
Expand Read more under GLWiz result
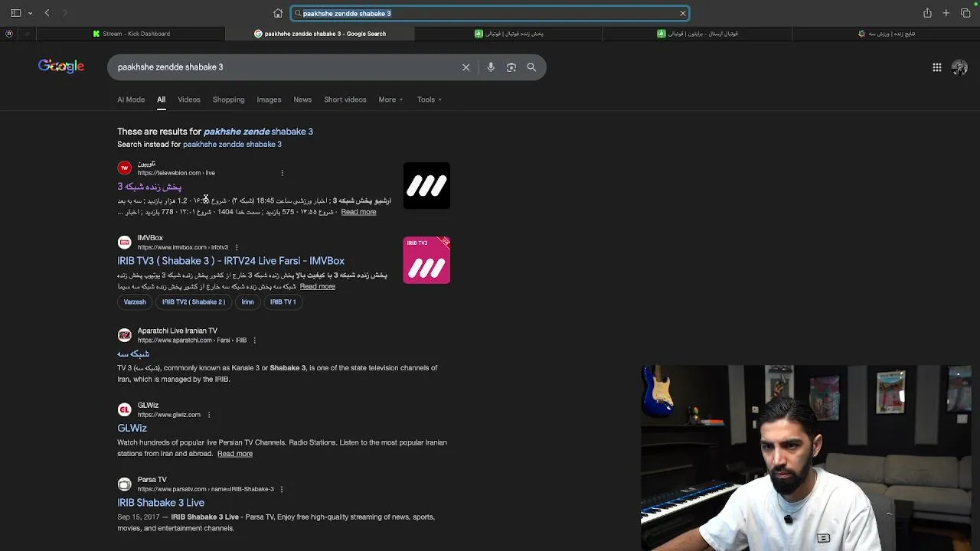235,454
